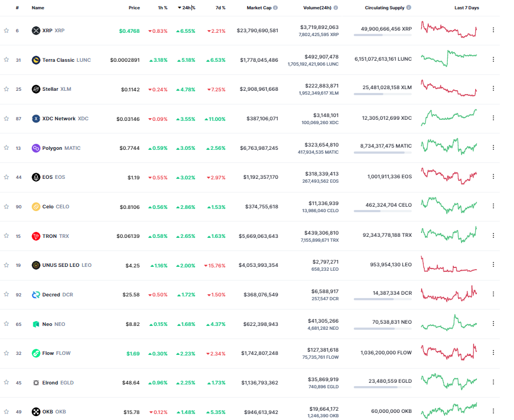The height and width of the screenshot is (420, 514).
Task: Toggle the watchlist star for Stellar
Action: [6, 89]
